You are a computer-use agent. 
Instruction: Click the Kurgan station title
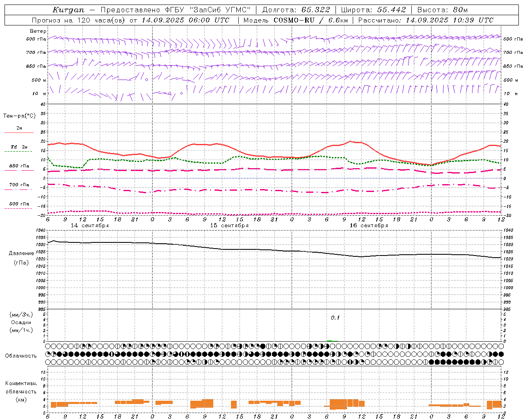click(68, 10)
